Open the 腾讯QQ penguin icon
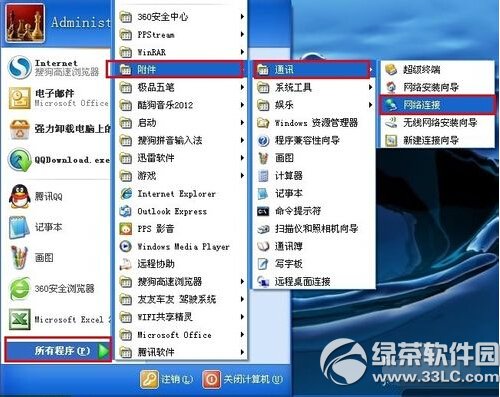Screen dimensions: 500x397 pos(19,196)
